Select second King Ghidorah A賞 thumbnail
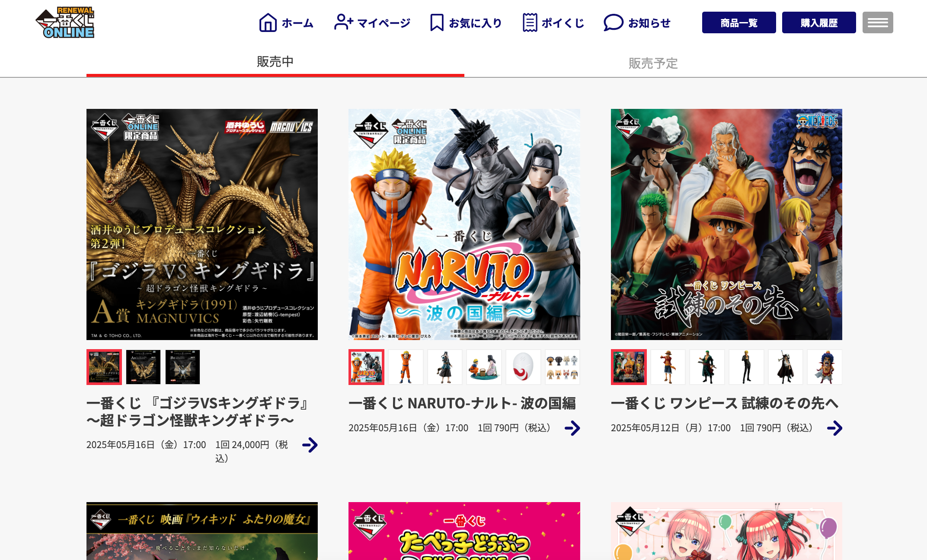 (143, 367)
